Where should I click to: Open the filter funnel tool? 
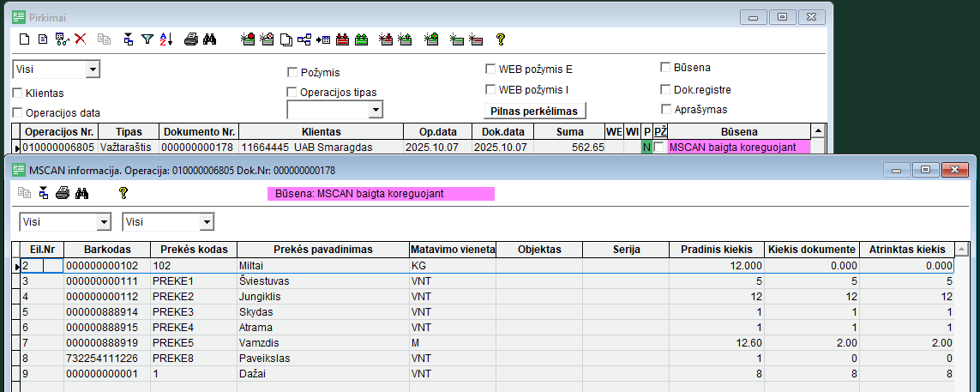click(147, 39)
